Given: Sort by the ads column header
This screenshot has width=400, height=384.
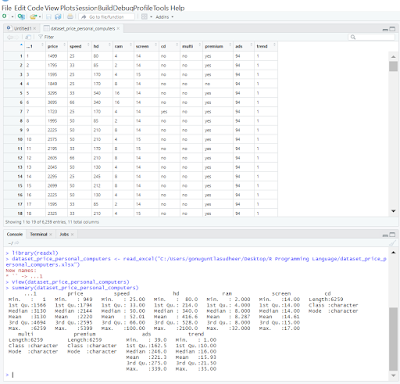Looking at the screenshot, I should (244, 46).
